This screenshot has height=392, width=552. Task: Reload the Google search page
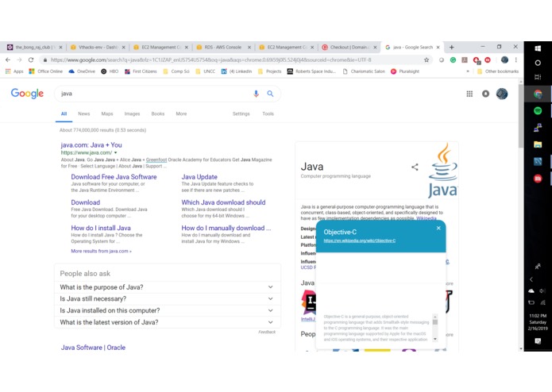(x=31, y=60)
